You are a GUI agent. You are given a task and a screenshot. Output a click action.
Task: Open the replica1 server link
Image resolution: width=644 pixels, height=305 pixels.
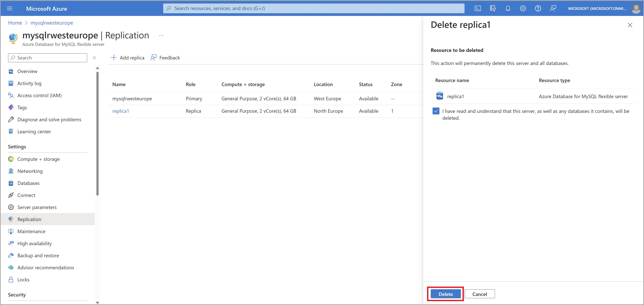(121, 111)
